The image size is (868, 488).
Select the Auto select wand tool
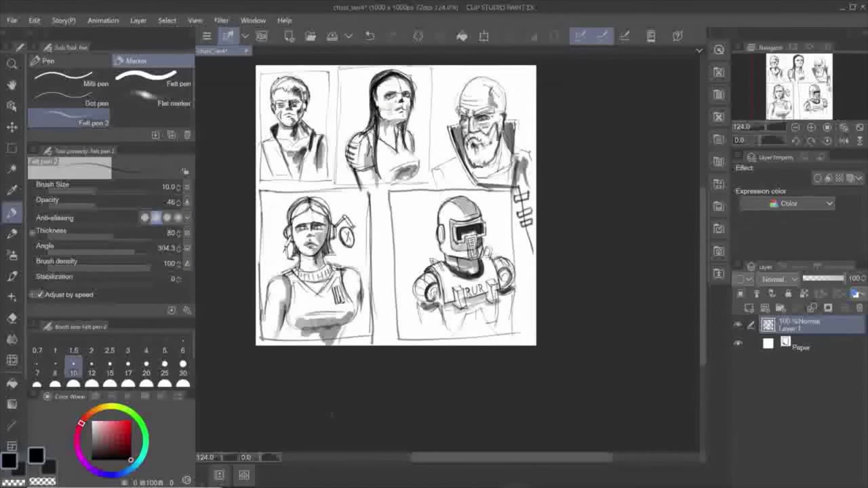pyautogui.click(x=12, y=169)
